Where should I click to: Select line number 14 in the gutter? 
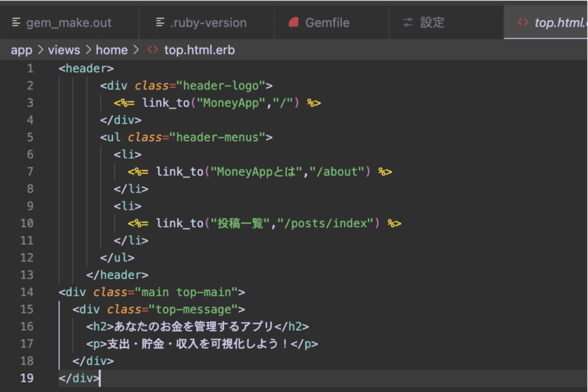click(x=27, y=292)
